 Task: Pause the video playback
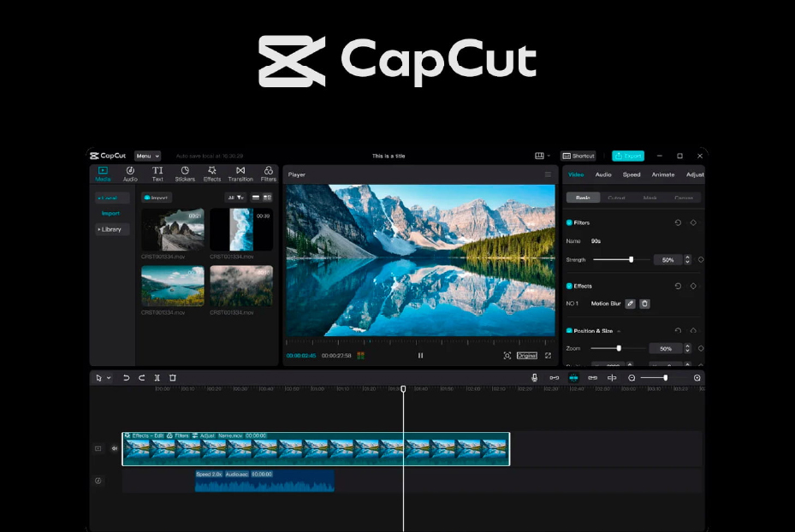(420, 356)
